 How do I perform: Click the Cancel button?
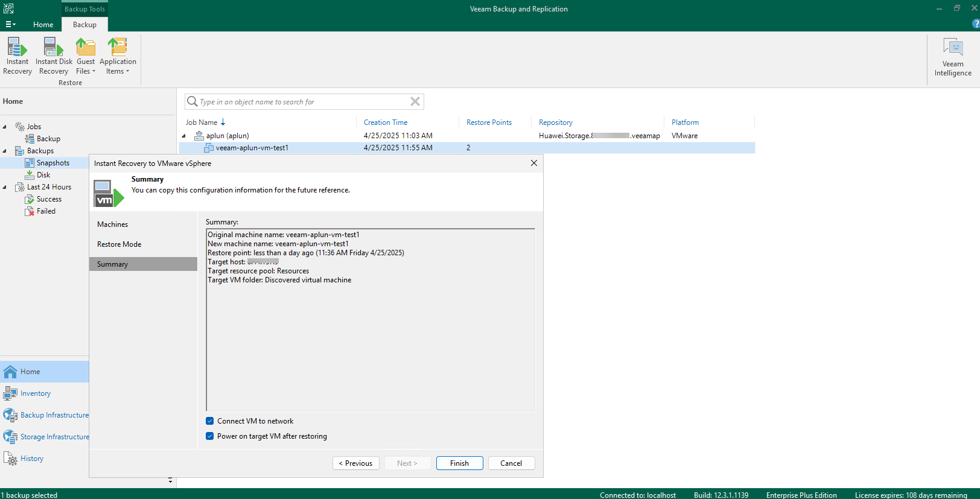pyautogui.click(x=511, y=463)
